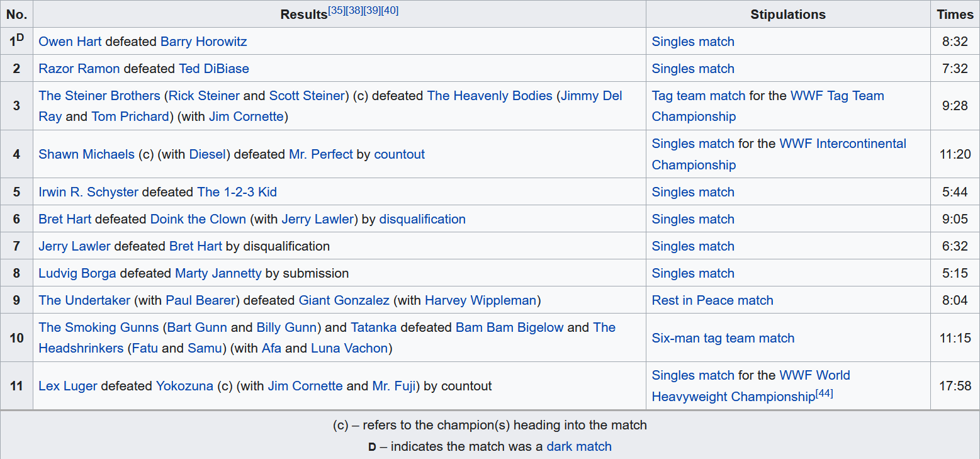Click the Lex Luger link
980x459 pixels.
[x=68, y=386]
